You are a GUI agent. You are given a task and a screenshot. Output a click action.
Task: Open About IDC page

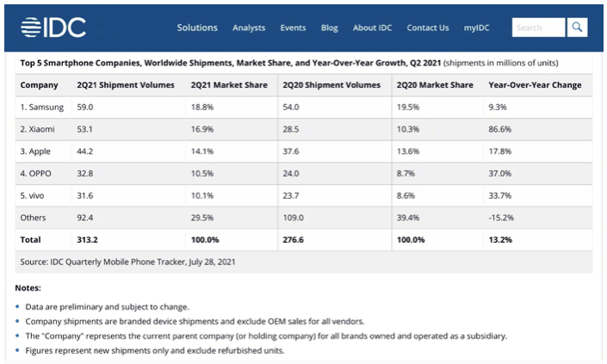point(373,28)
